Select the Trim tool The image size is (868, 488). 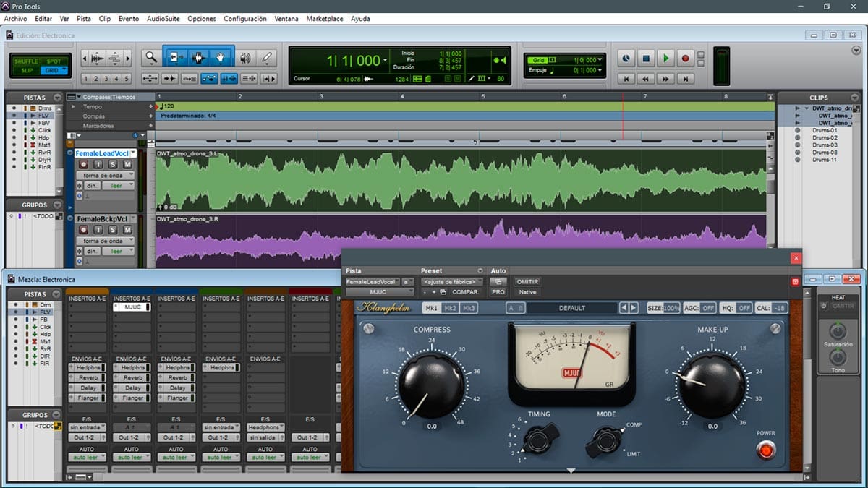pos(176,57)
